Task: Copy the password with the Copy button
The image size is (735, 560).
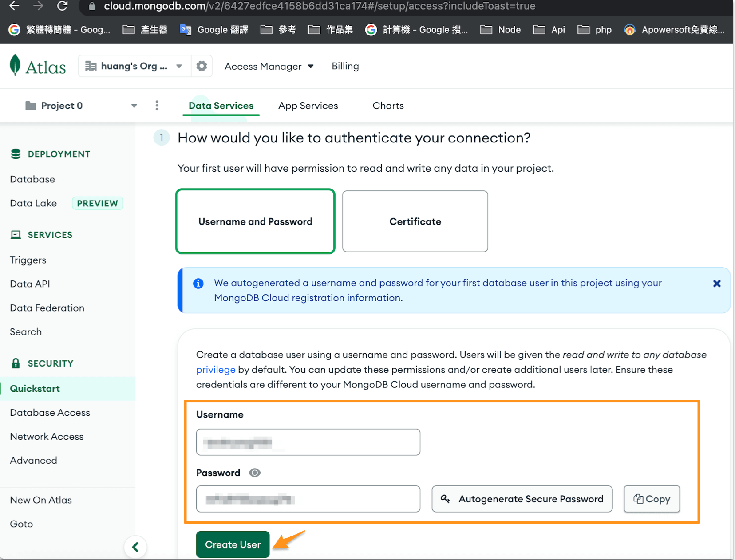Action: click(x=651, y=499)
